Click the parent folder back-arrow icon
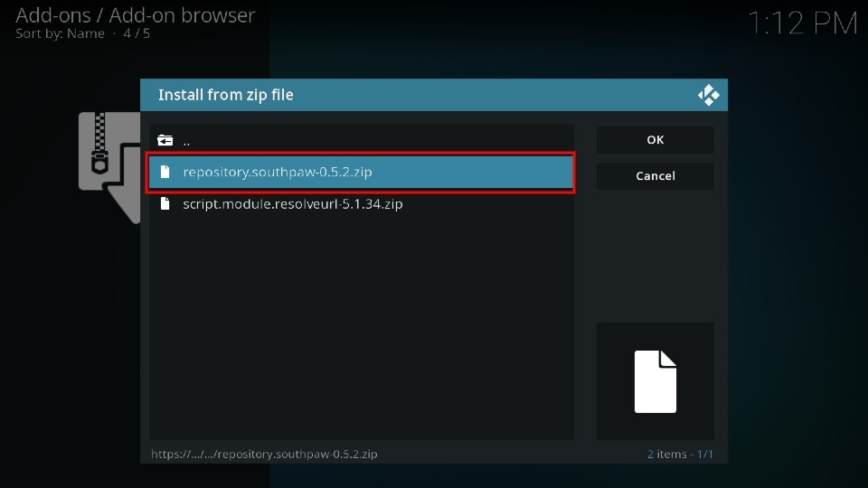This screenshot has height=488, width=868. pyautogui.click(x=165, y=141)
